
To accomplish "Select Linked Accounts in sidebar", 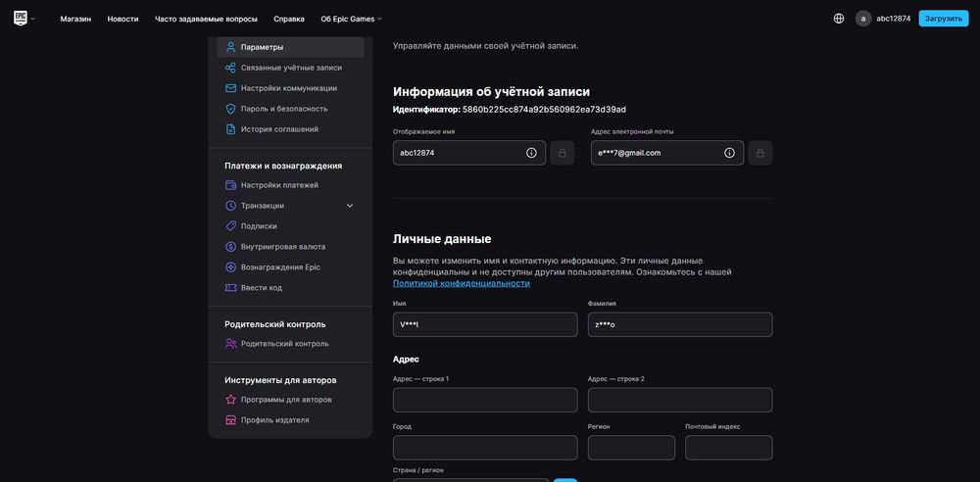I will coord(291,68).
